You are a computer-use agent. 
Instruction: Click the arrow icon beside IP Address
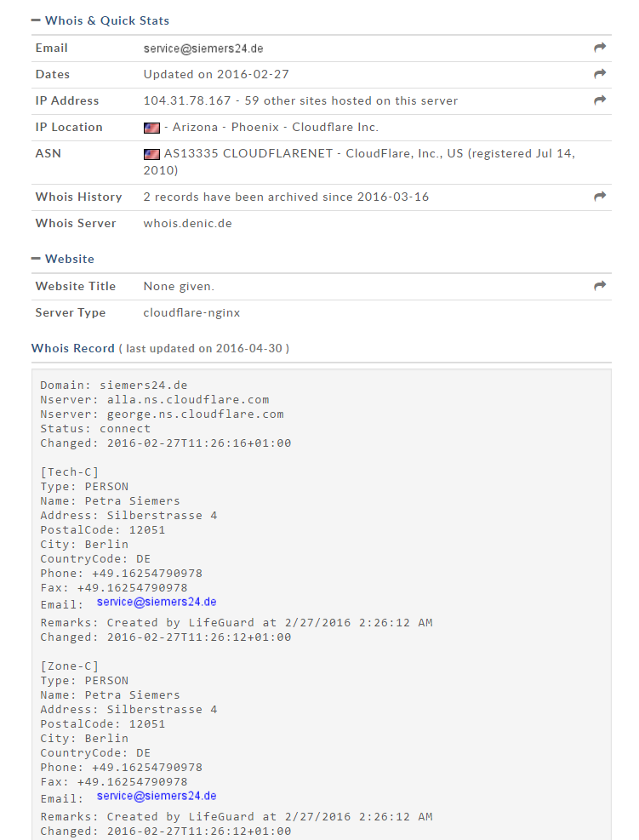(x=600, y=100)
